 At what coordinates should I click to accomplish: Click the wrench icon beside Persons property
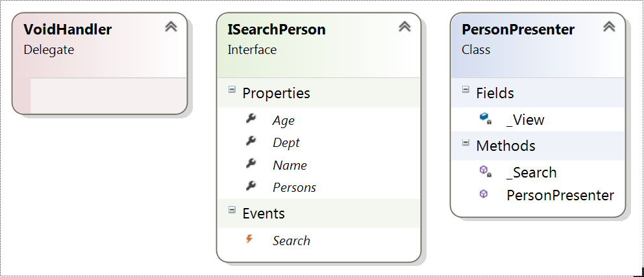pyautogui.click(x=251, y=187)
